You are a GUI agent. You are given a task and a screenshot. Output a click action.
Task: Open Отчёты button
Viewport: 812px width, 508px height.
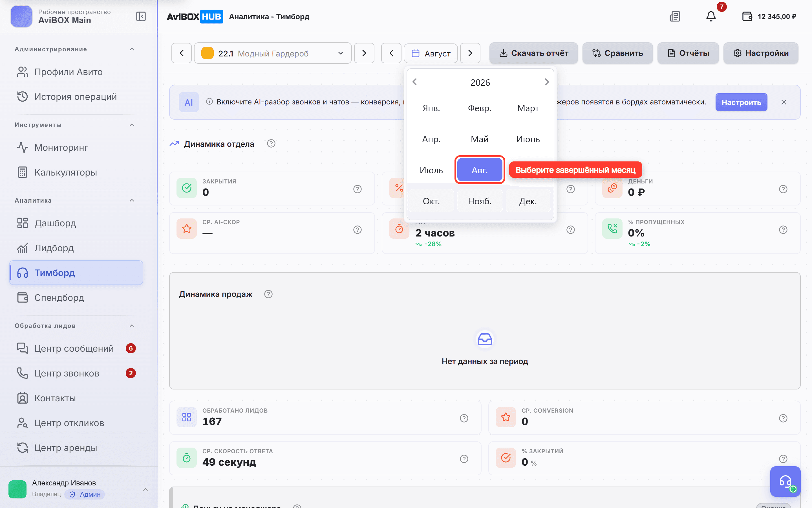pos(688,53)
